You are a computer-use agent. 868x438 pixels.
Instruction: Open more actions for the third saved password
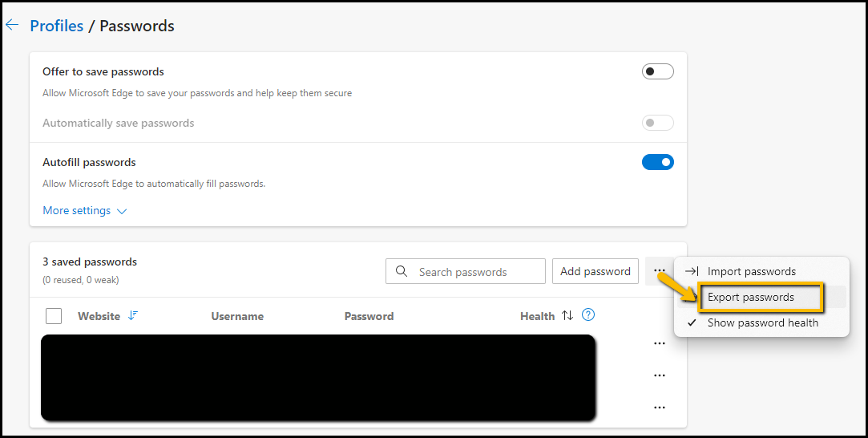[x=659, y=408]
